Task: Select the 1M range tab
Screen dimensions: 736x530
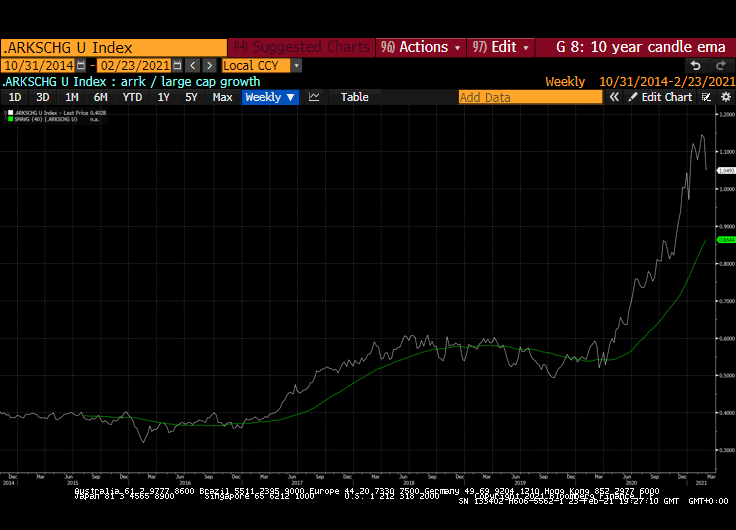Action: click(71, 97)
